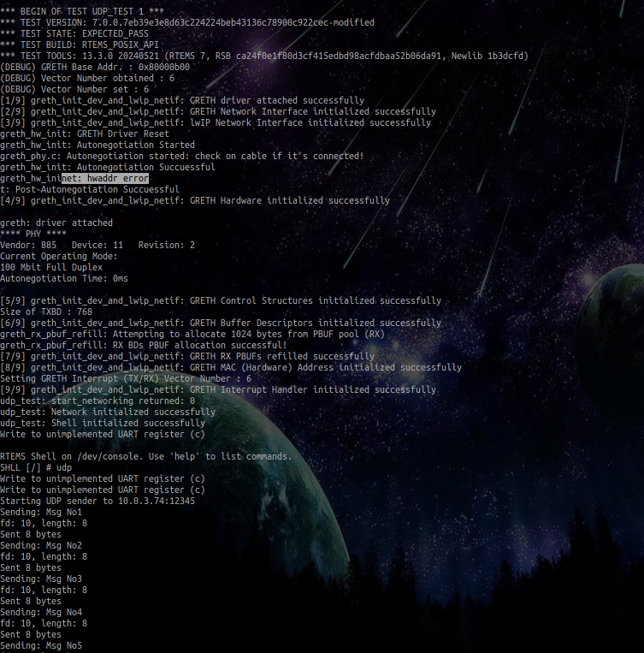Click 'RX BDs PBUF allocation successful!' line
This screenshot has width=644, height=653.
point(144,345)
